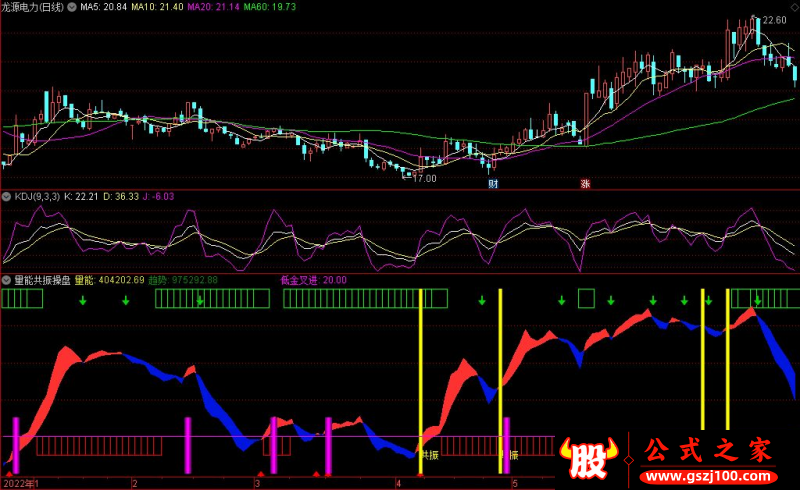Click the J: -6.03 value
The width and height of the screenshot is (800, 490).
coord(158,197)
